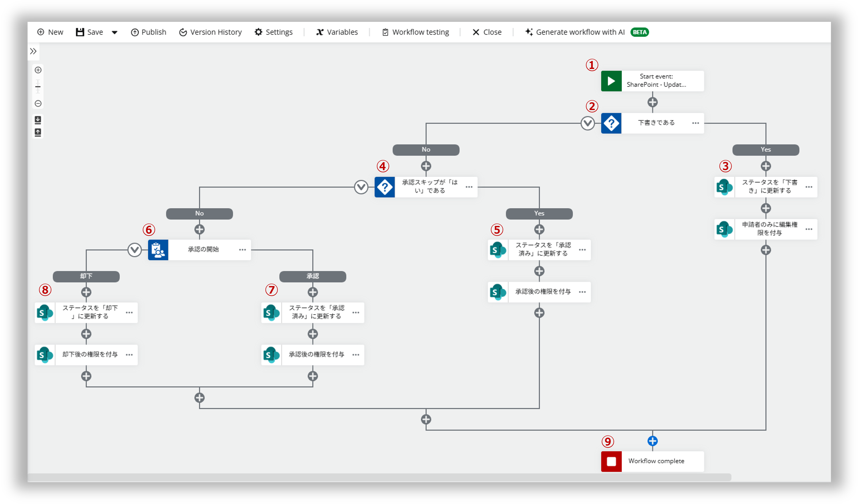
Task: Expand the left sidebar panel
Action: pos(34,51)
